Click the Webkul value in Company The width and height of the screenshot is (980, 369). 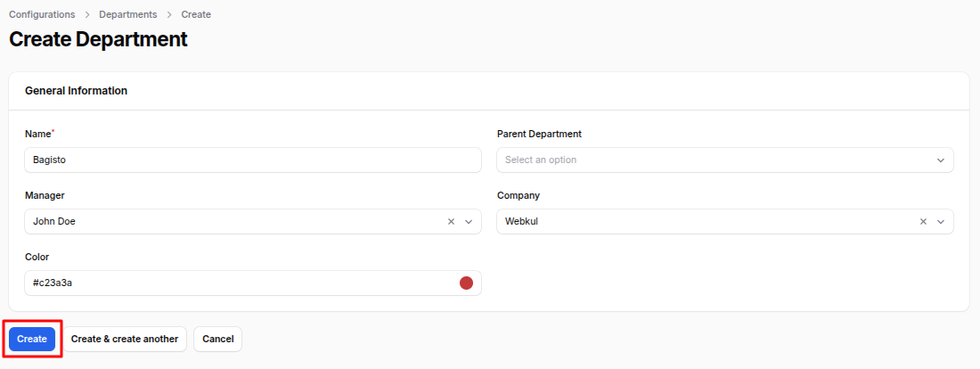pos(521,222)
